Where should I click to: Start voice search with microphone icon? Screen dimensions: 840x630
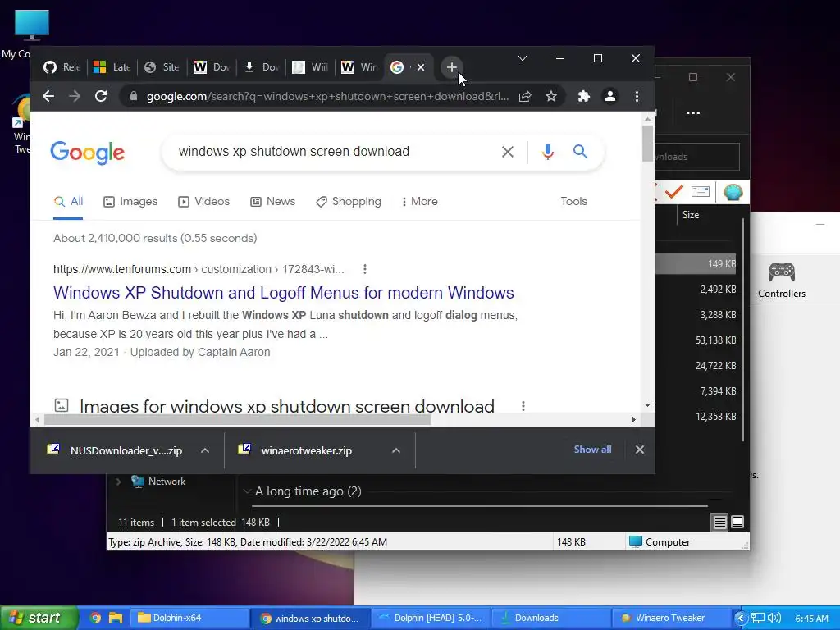coord(547,152)
